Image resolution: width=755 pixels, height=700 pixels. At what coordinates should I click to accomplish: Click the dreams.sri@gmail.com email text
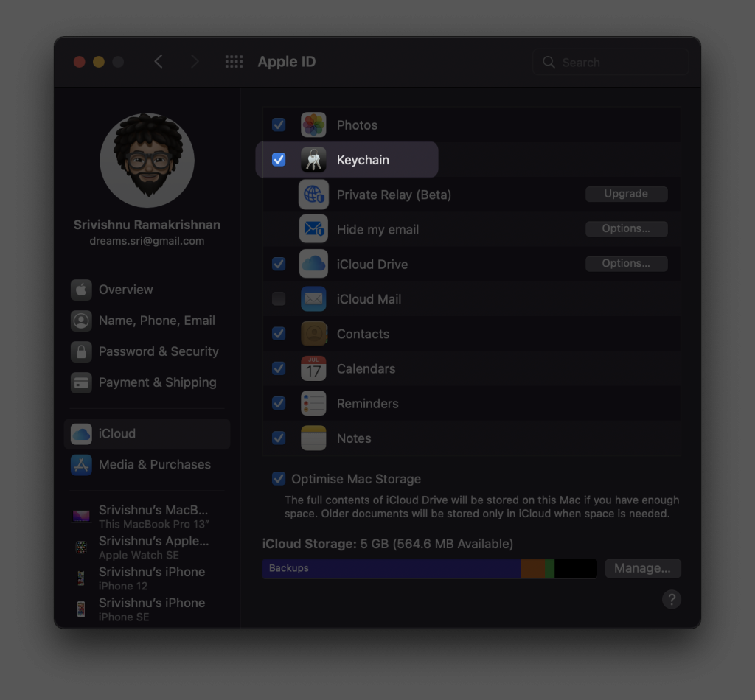(147, 241)
